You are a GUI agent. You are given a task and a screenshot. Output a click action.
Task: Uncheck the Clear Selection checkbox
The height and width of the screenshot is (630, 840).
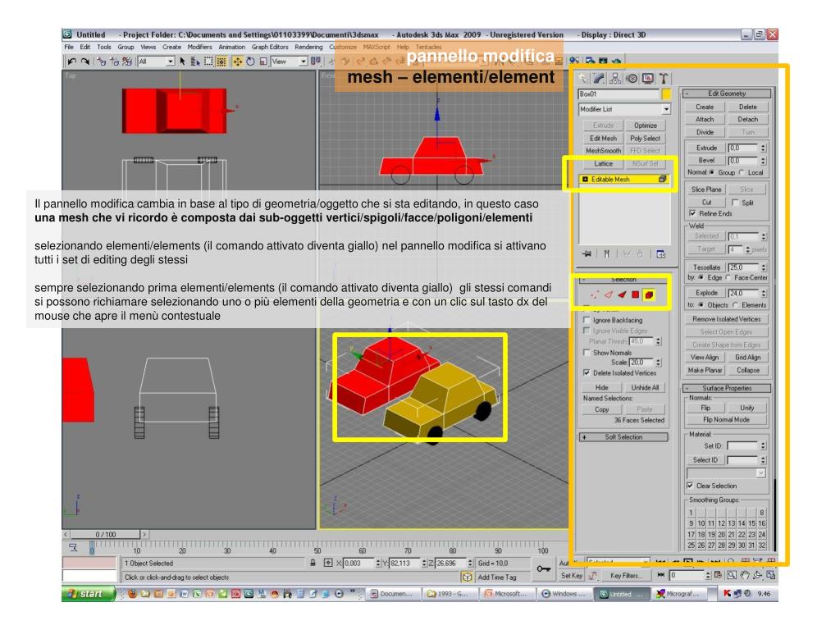(x=690, y=486)
